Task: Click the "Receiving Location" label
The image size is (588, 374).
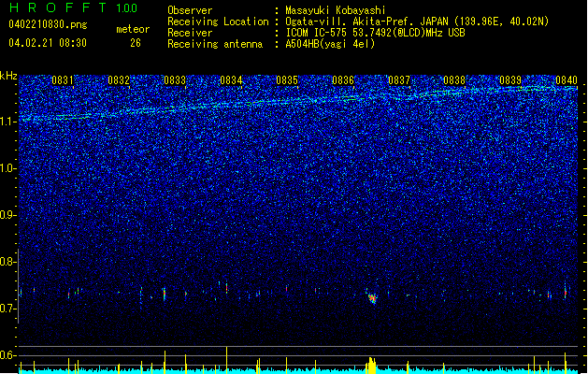Action: click(x=218, y=22)
